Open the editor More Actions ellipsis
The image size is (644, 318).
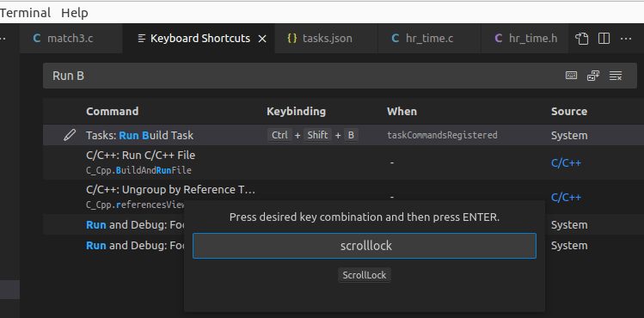point(626,39)
